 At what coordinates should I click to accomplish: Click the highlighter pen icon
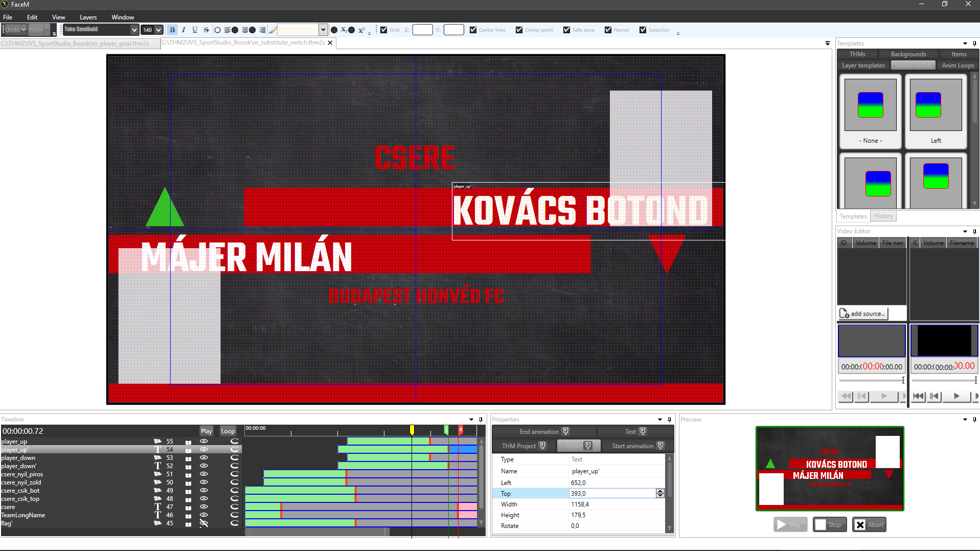[273, 30]
